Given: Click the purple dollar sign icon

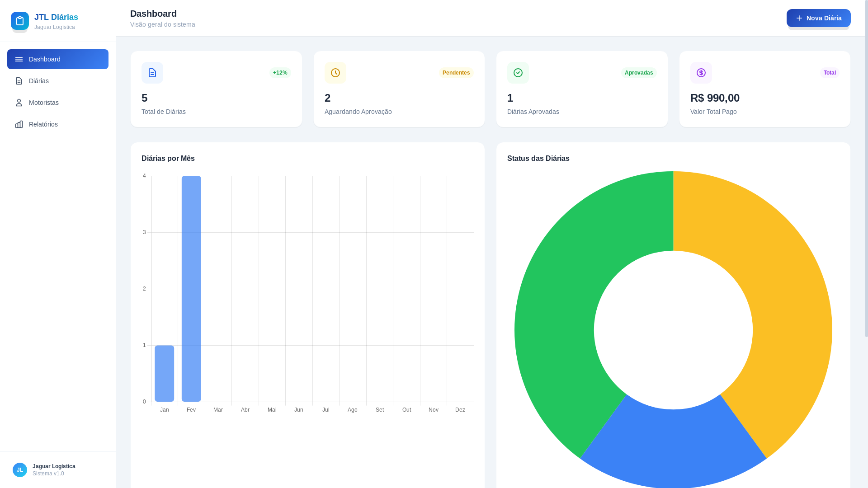Looking at the screenshot, I should (x=701, y=73).
